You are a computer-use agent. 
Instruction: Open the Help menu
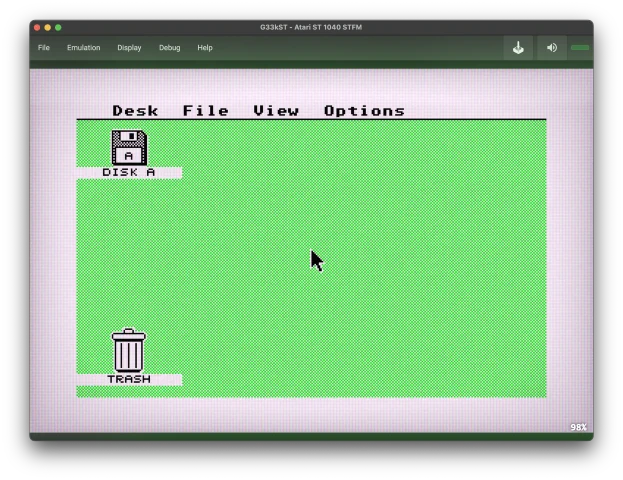(x=205, y=48)
